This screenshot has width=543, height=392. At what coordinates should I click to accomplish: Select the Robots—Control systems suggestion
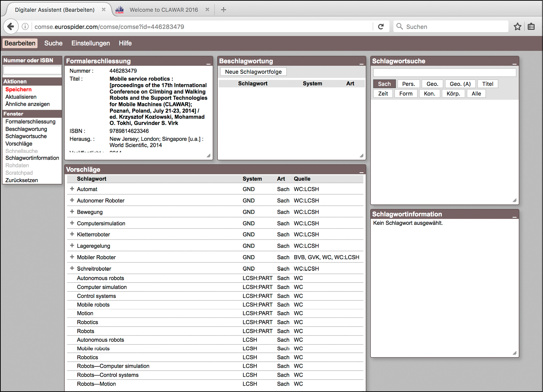pyautogui.click(x=108, y=375)
